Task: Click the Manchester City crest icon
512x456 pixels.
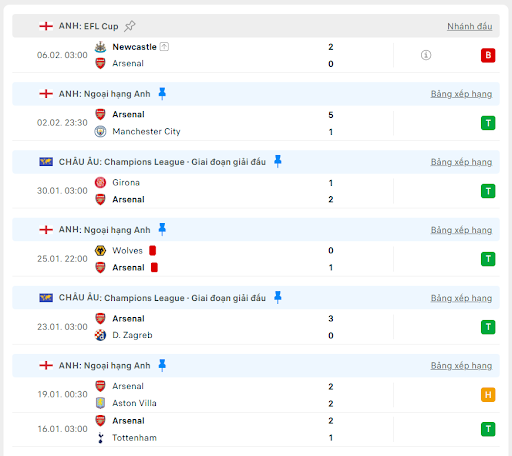Action: (100, 131)
